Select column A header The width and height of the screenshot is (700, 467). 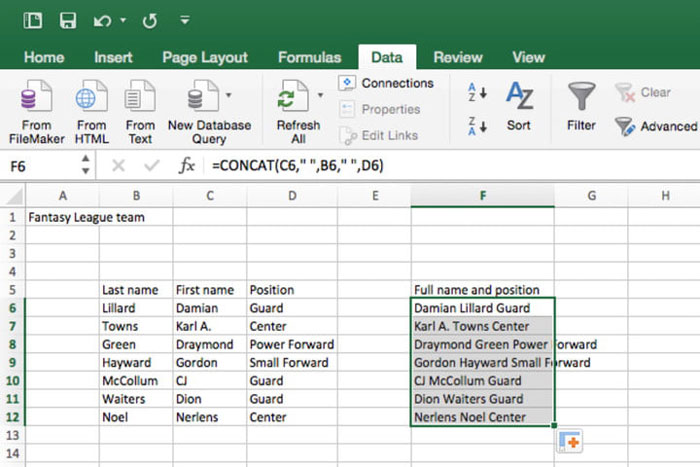point(62,196)
